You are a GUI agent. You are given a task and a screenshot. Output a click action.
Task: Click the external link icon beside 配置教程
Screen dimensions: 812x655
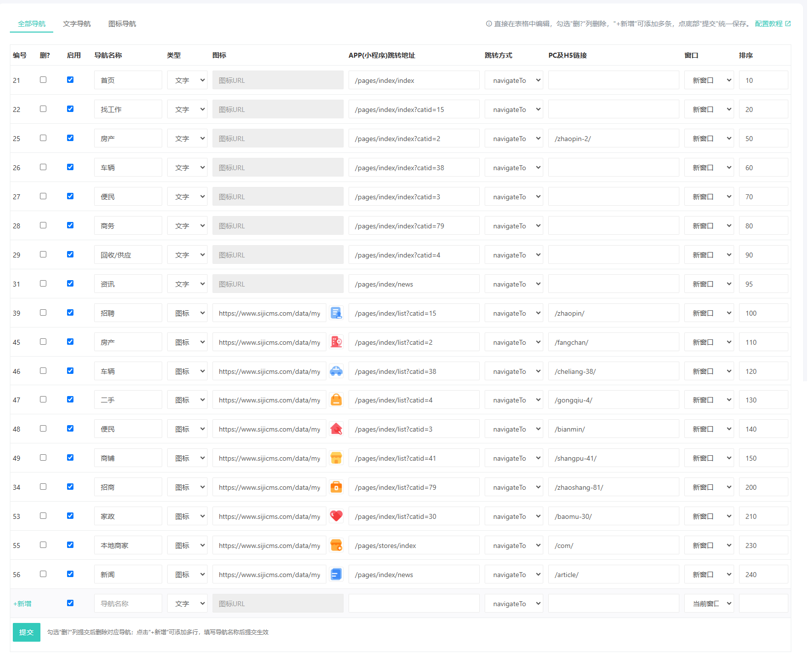788,24
